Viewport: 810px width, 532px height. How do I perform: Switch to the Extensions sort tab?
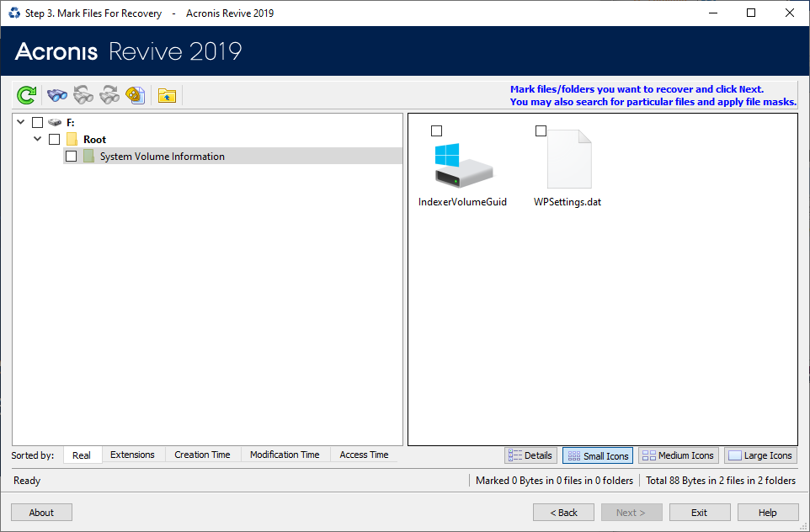[132, 455]
